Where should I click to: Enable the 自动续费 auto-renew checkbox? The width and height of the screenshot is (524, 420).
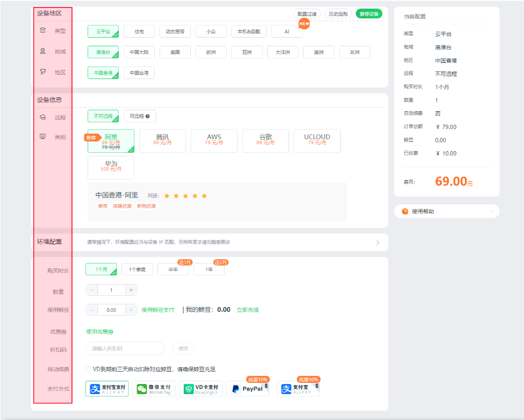pyautogui.click(x=88, y=369)
